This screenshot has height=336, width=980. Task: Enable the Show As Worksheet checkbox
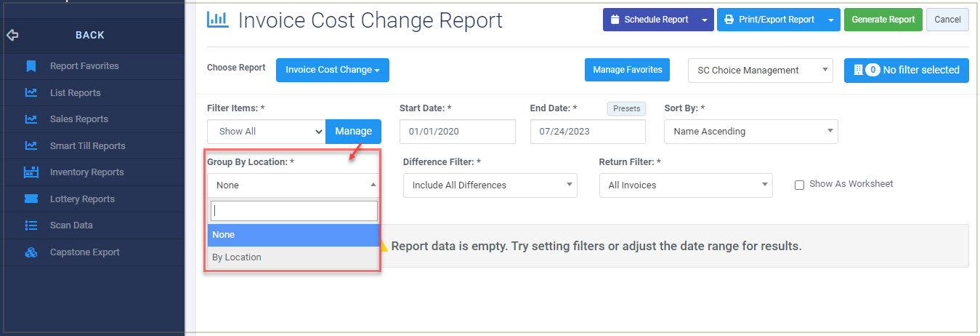799,185
